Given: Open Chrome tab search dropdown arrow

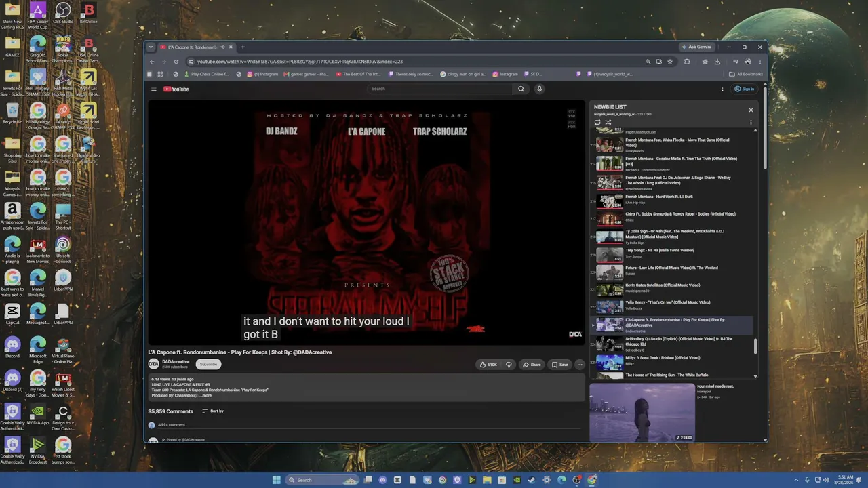Looking at the screenshot, I should point(151,47).
